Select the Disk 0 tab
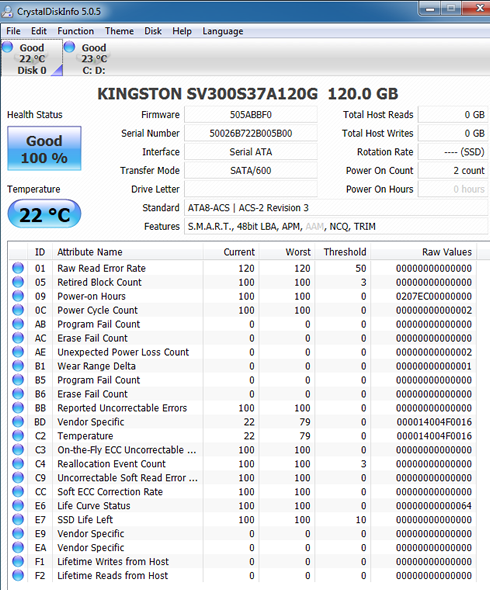The width and height of the screenshot is (490, 590). coord(32,59)
